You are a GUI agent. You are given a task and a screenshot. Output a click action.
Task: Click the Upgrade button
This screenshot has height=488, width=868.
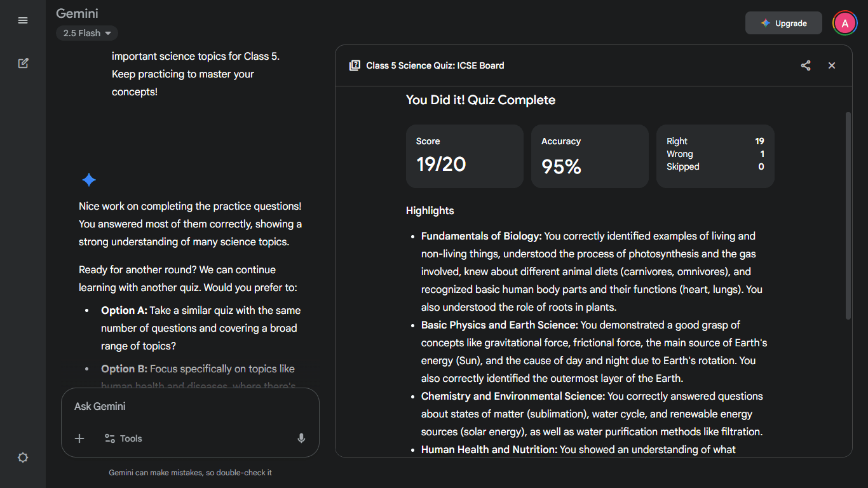point(783,24)
